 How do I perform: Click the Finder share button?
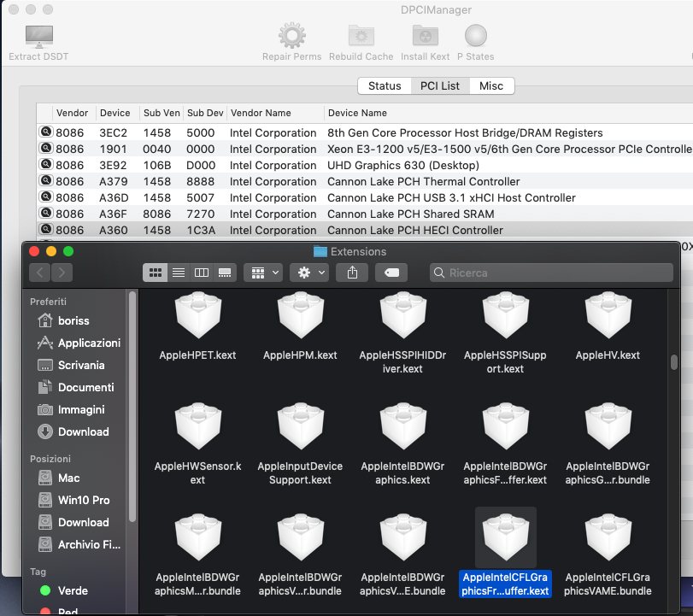pyautogui.click(x=352, y=273)
